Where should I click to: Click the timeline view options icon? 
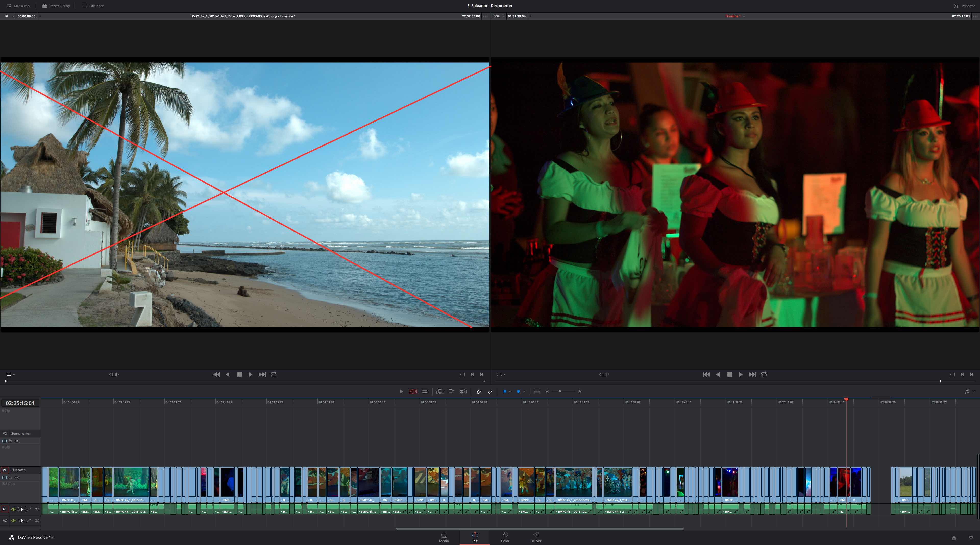537,391
